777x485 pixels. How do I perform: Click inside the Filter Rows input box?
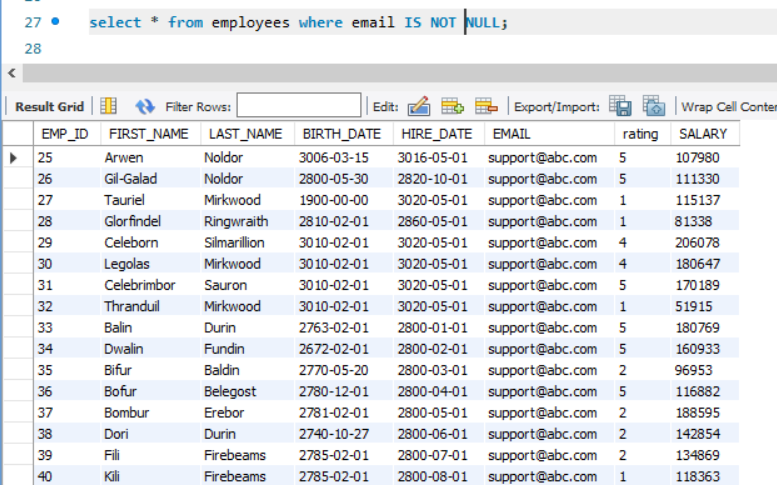click(299, 105)
